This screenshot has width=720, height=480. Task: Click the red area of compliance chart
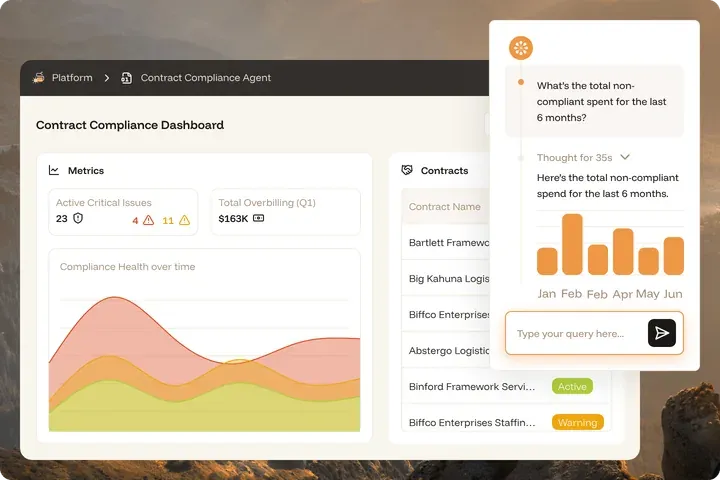115,324
